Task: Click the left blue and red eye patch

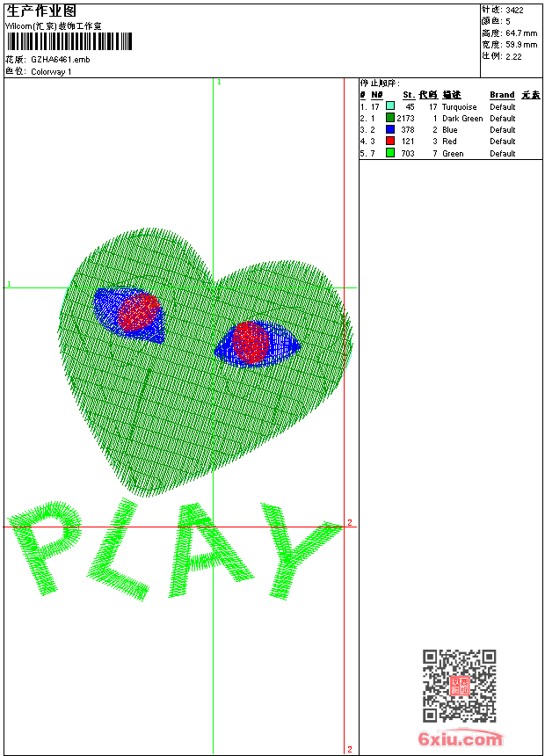Action: click(x=130, y=313)
